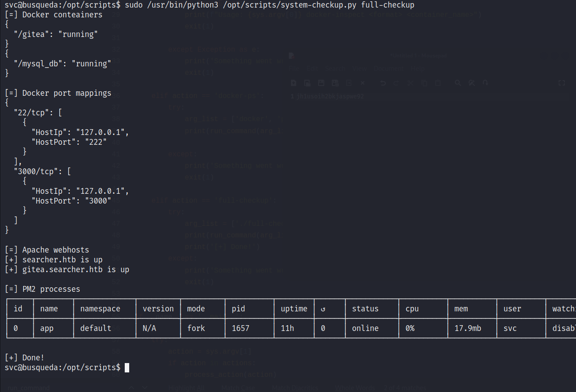This screenshot has height=392, width=576.
Task: Click the '[=] Docker port mappings' heading
Action: click(58, 93)
